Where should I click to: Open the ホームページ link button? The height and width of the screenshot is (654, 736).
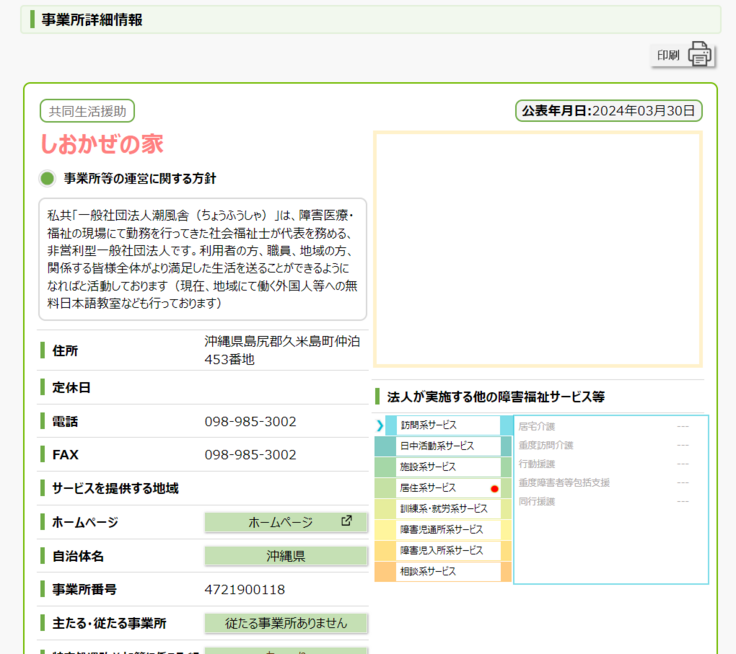click(285, 522)
